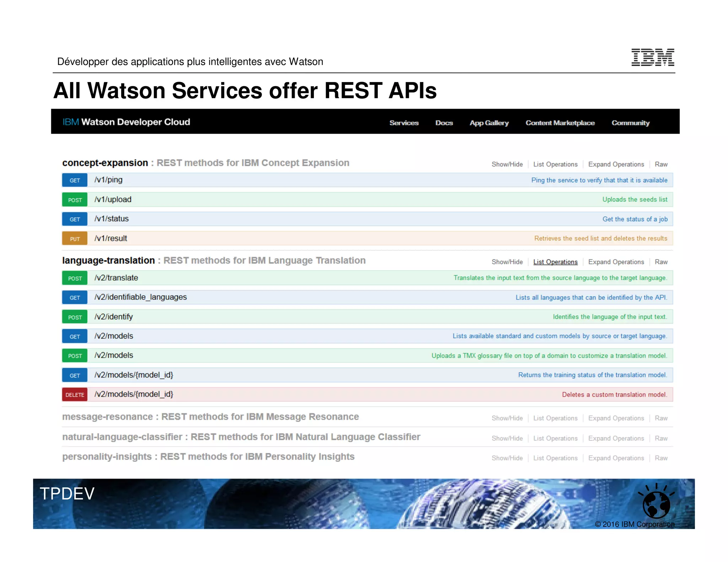This screenshot has height=562, width=728.
Task: Click the IBM Watson Developer Cloud logo
Action: pos(126,122)
